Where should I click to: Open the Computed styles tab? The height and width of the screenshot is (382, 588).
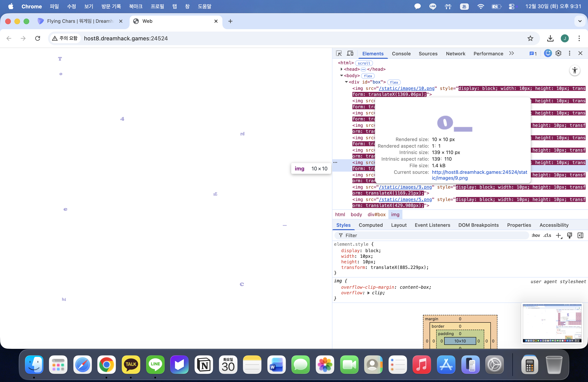[x=371, y=225]
